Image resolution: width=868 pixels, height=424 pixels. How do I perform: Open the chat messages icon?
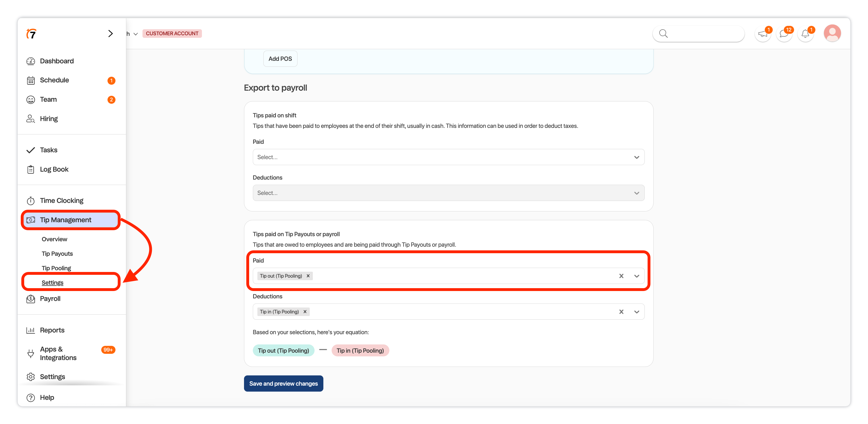tap(784, 34)
